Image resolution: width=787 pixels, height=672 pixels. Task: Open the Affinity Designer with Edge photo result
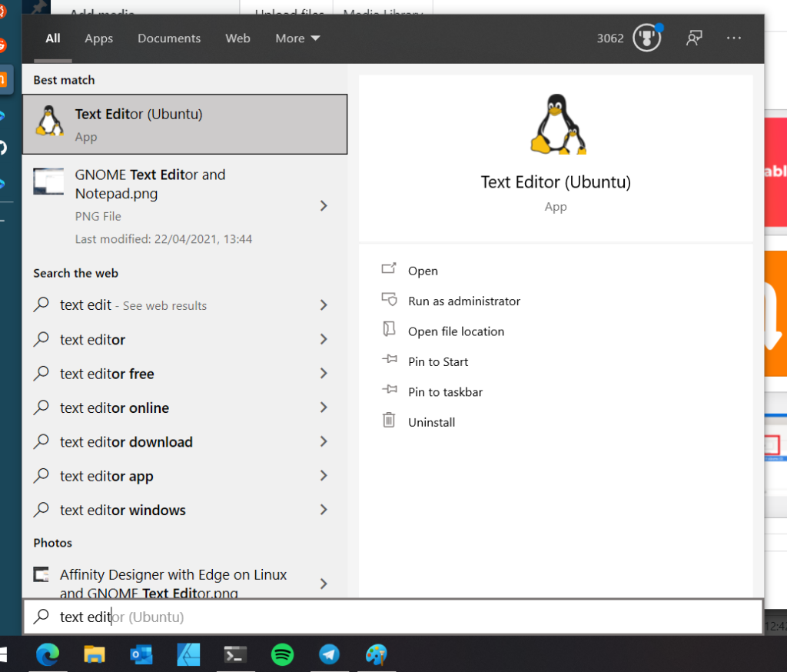(184, 580)
